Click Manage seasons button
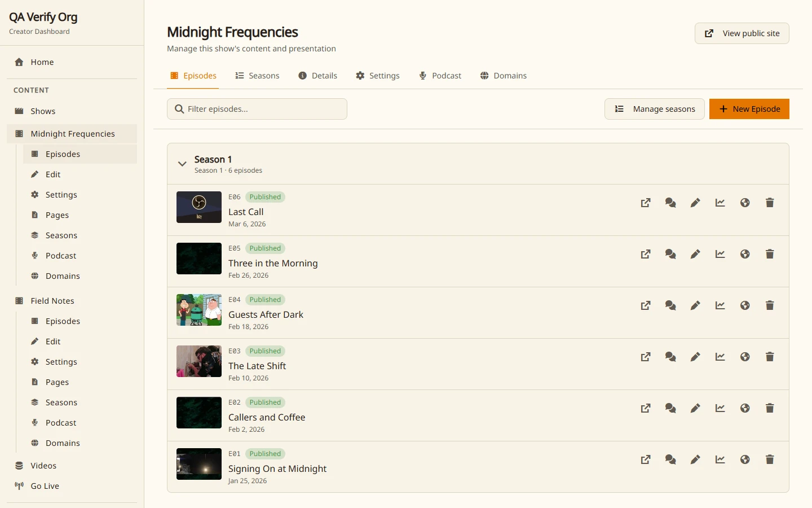 655,109
